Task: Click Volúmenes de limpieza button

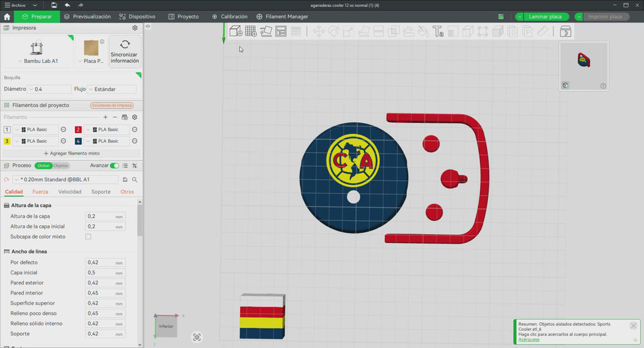Action: pos(112,105)
